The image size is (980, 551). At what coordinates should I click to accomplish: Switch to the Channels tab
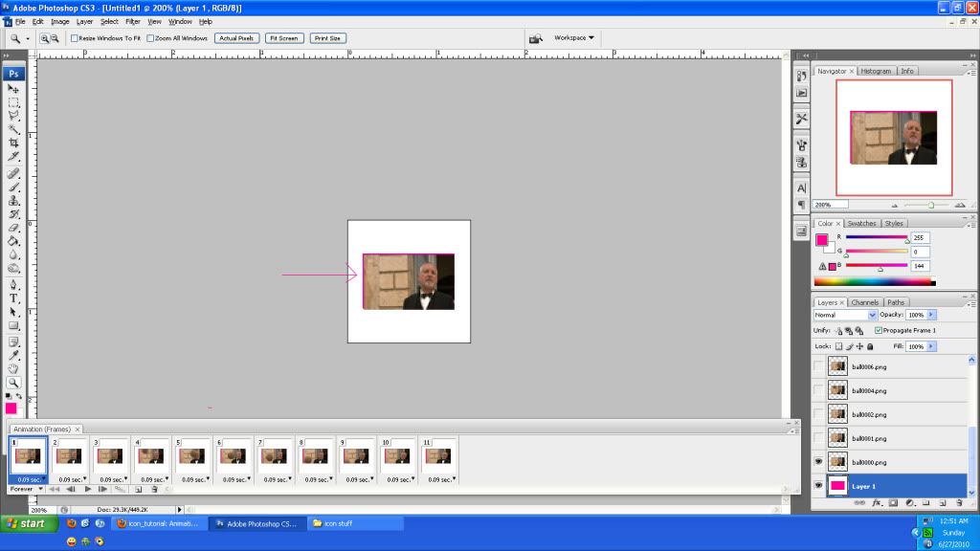coord(864,302)
